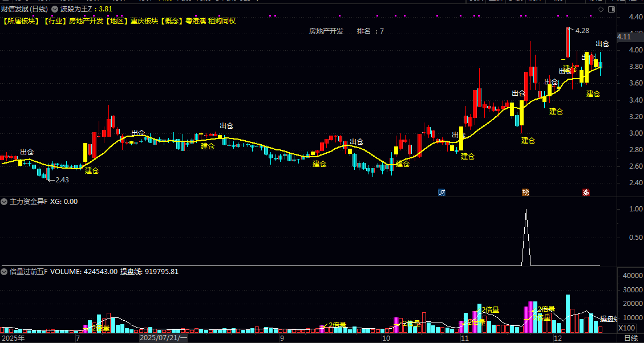Screen dimensions: 644x343
Task: Click the X100 volume scale label
Action: point(626,328)
